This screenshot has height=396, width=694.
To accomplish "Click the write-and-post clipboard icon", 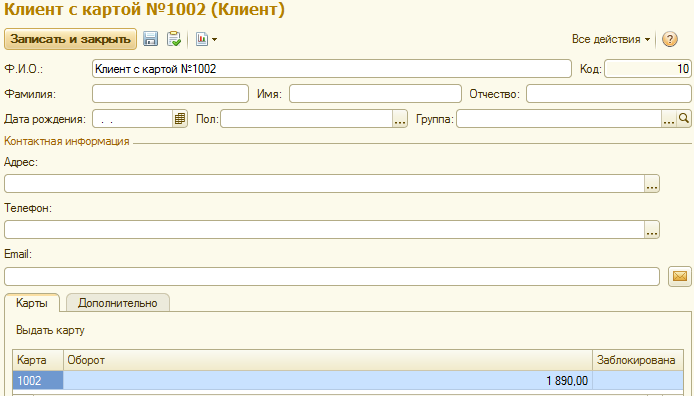I will point(174,39).
